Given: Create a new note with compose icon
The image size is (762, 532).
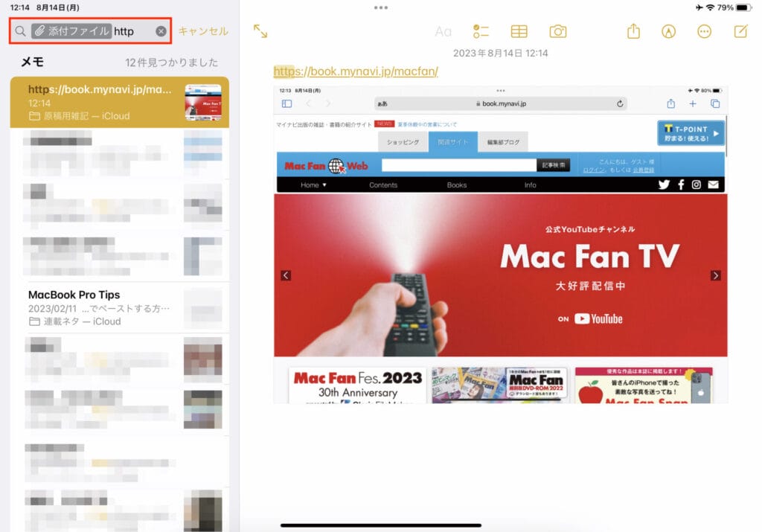Looking at the screenshot, I should coord(740,31).
